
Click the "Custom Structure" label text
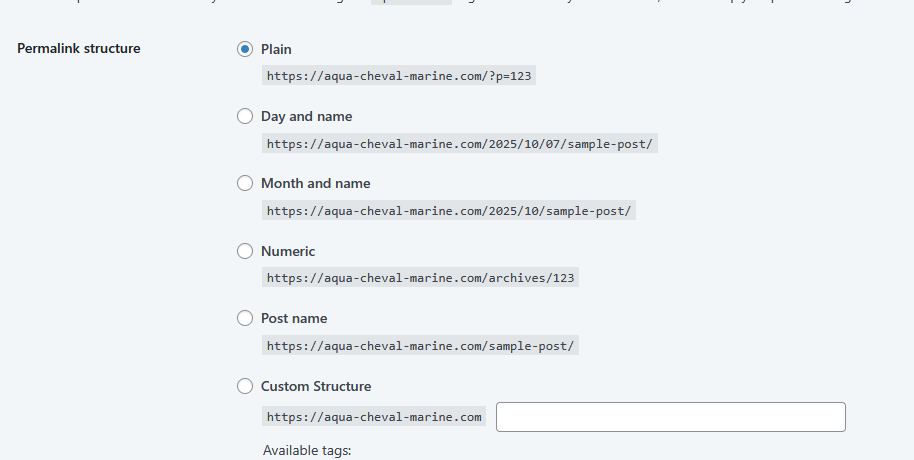coord(316,386)
